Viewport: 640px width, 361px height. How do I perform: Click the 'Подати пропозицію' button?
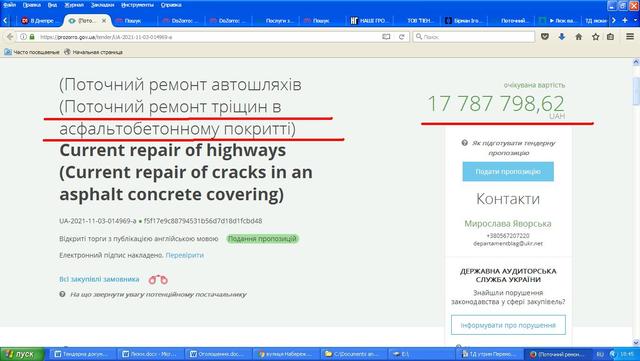(508, 172)
